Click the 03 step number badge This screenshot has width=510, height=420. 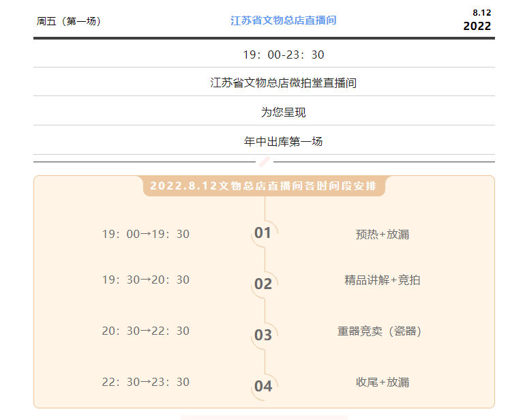pos(263,335)
